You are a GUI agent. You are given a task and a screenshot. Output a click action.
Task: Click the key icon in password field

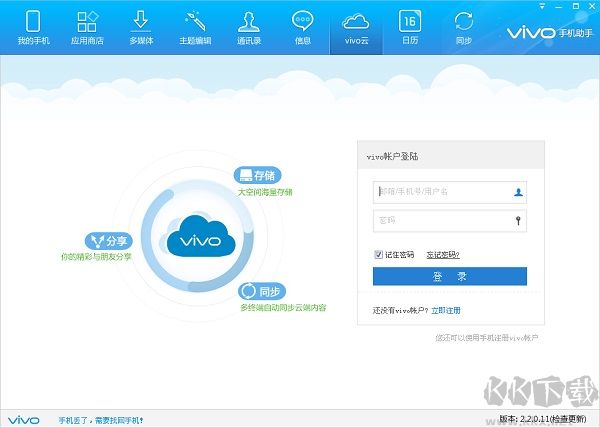pyautogui.click(x=518, y=220)
